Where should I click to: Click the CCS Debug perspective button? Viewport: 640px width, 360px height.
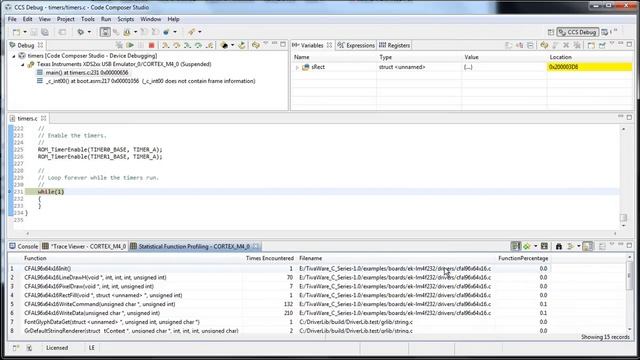click(x=578, y=32)
